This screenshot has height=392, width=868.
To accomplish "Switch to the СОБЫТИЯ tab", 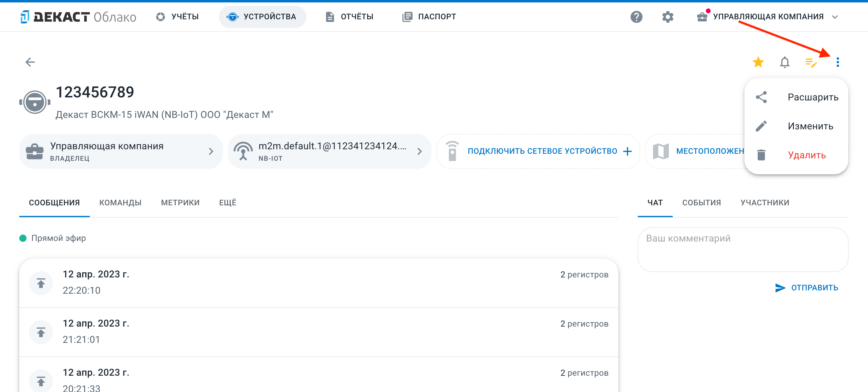I will tap(701, 203).
